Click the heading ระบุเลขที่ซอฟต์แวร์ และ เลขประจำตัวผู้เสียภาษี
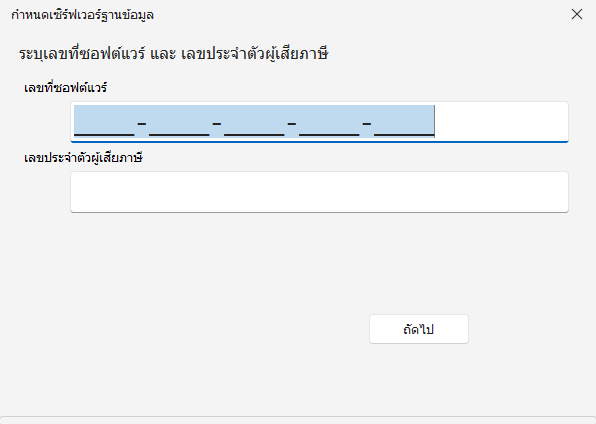Screen dimensions: 596x424 coord(173,54)
